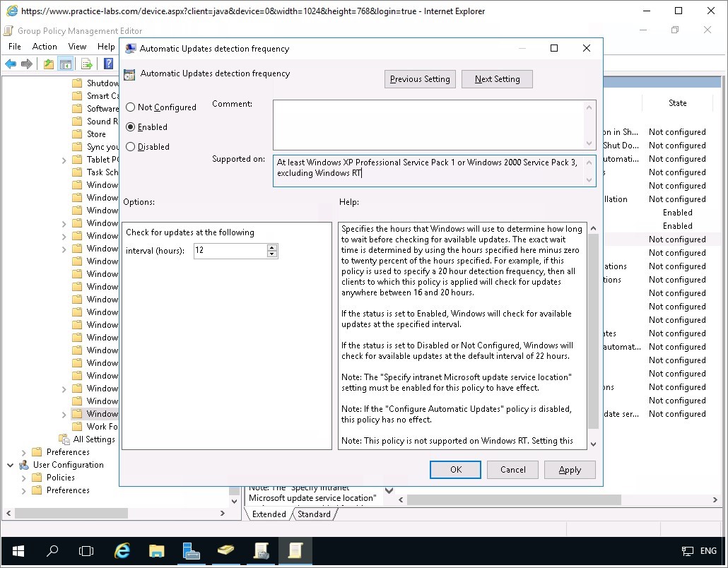Click inside the Comment text box
Image resolution: width=728 pixels, height=568 pixels.
(x=428, y=124)
